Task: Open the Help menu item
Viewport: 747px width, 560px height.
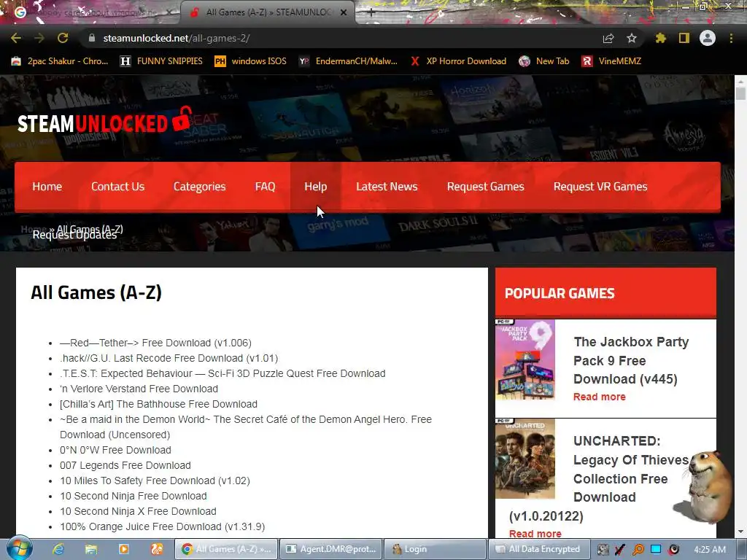Action: tap(315, 187)
